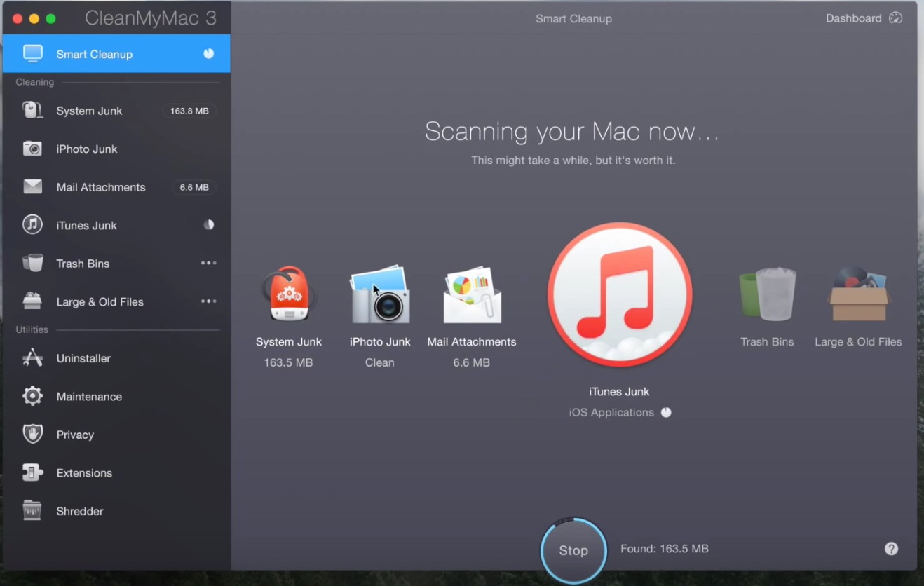This screenshot has width=924, height=586.
Task: Click the iOS Applications scanning status text
Action: tap(611, 412)
